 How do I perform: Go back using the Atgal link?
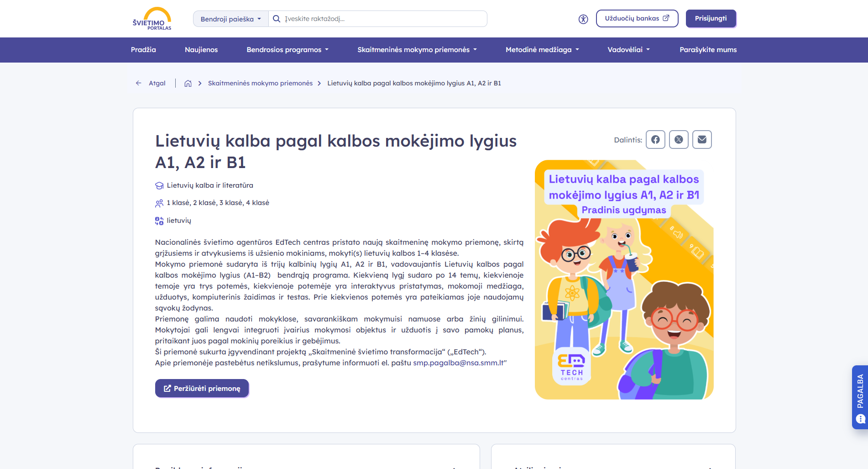[x=157, y=83]
